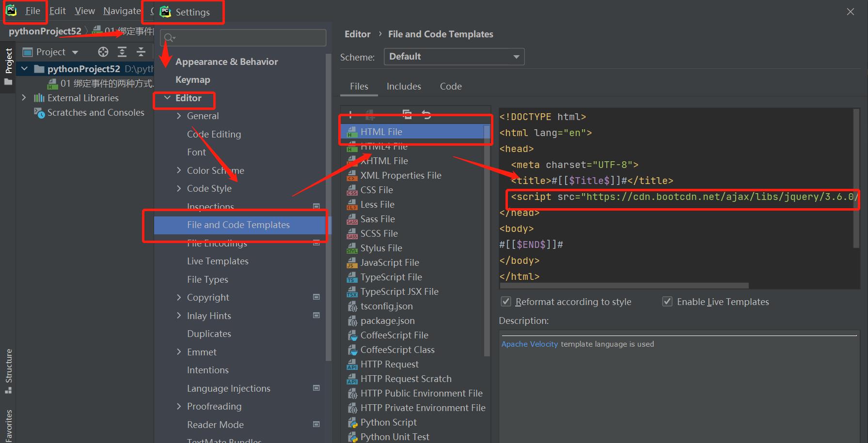Image resolution: width=868 pixels, height=443 pixels.
Task: Click Editor in the settings breadcrumb
Action: [x=357, y=34]
